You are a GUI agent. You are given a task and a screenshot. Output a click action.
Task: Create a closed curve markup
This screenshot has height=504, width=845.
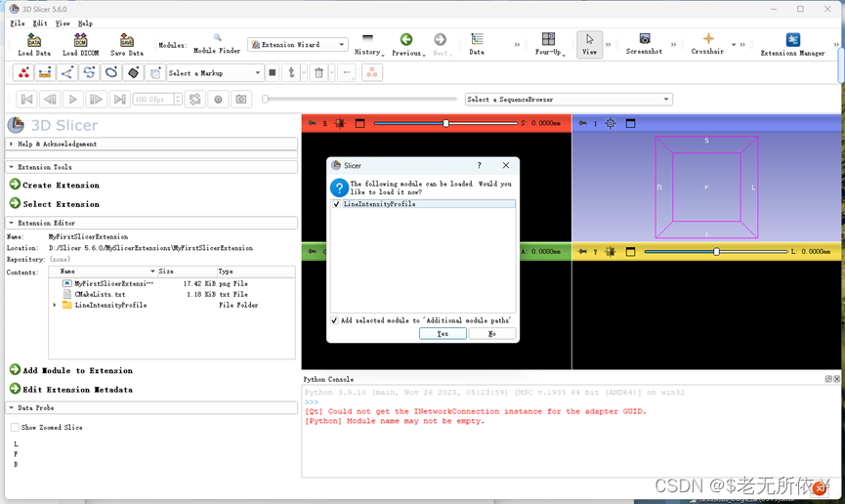tap(111, 73)
